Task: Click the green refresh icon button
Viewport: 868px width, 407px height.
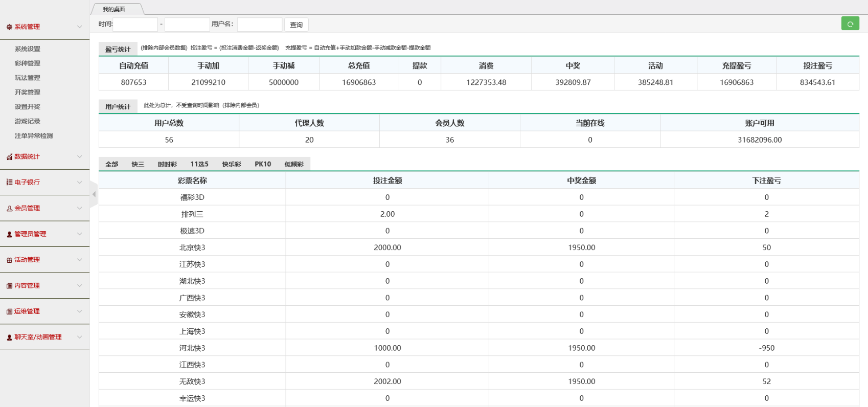Action: tap(850, 24)
